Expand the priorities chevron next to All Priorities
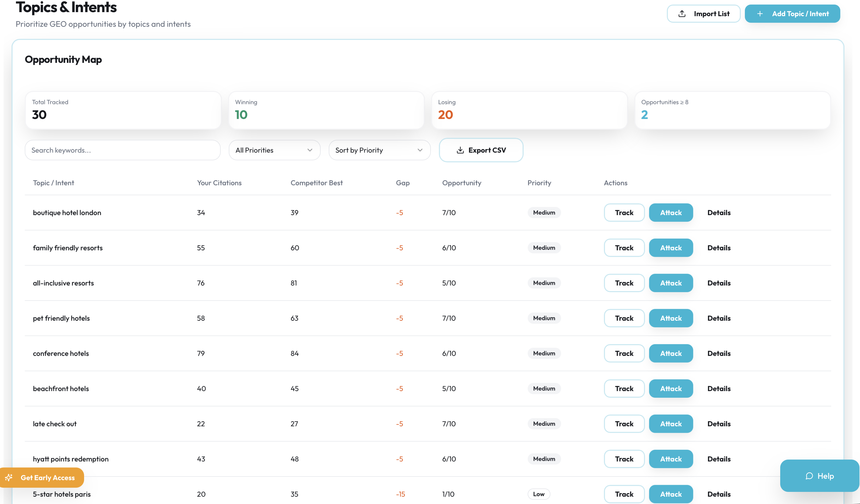 (x=310, y=150)
